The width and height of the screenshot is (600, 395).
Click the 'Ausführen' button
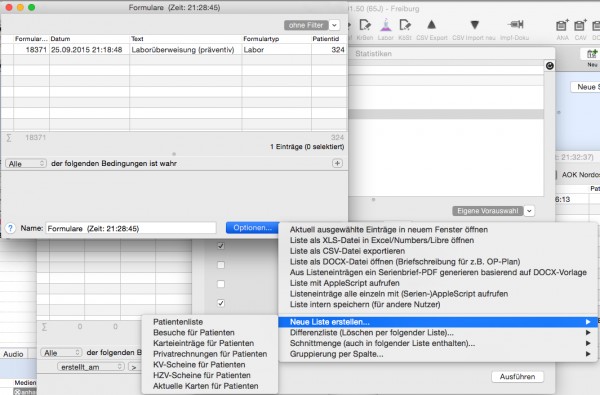click(517, 377)
